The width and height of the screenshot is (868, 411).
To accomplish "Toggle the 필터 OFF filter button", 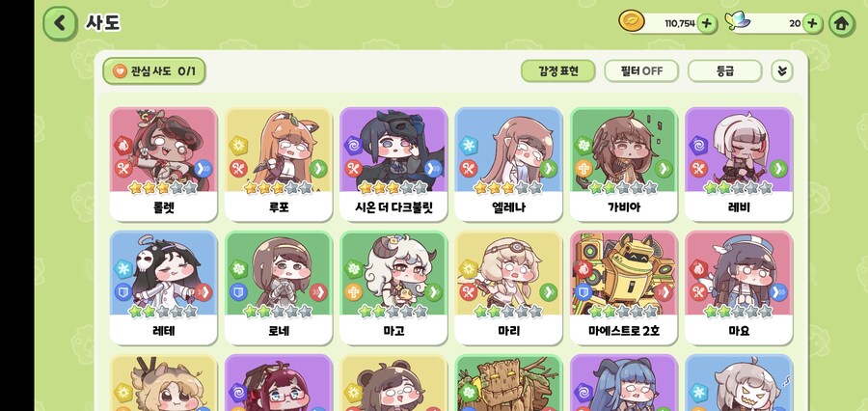I will coord(641,70).
